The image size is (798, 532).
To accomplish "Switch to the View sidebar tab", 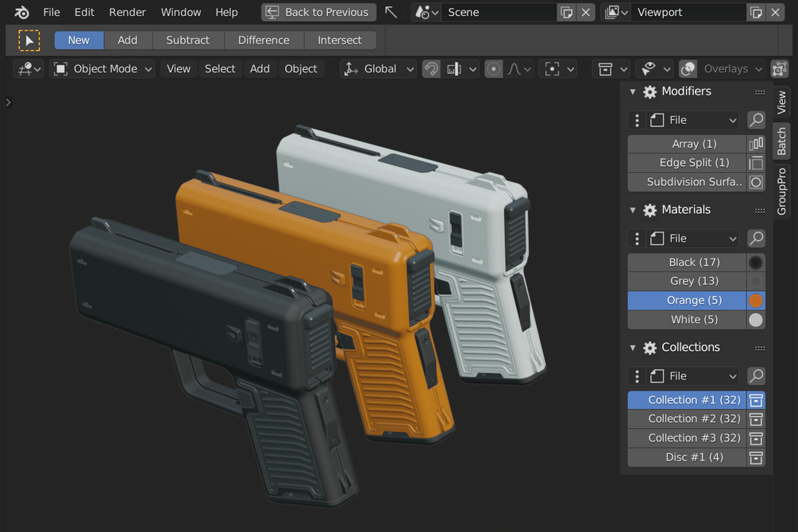I will (x=781, y=103).
